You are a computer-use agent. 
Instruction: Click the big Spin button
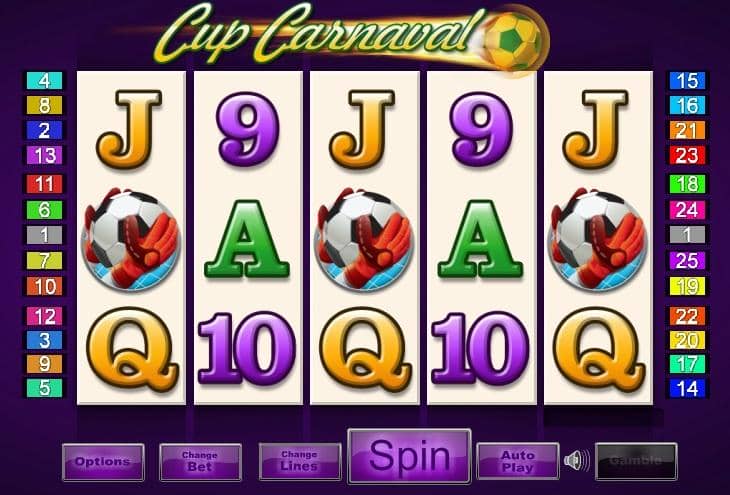(x=409, y=456)
